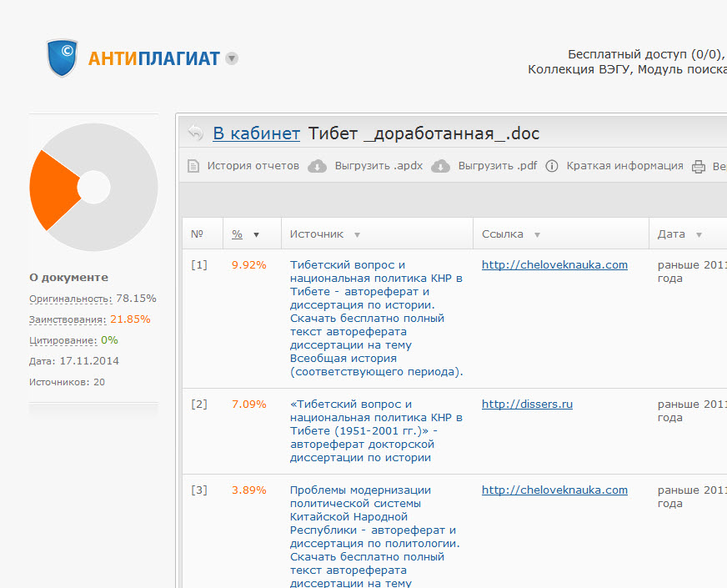727x588 pixels.
Task: Select Выгрузить .pdf
Action: pyautogui.click(x=498, y=166)
